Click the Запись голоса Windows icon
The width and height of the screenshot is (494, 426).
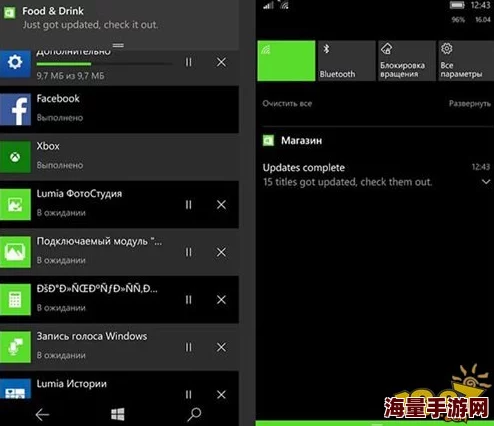(x=15, y=347)
